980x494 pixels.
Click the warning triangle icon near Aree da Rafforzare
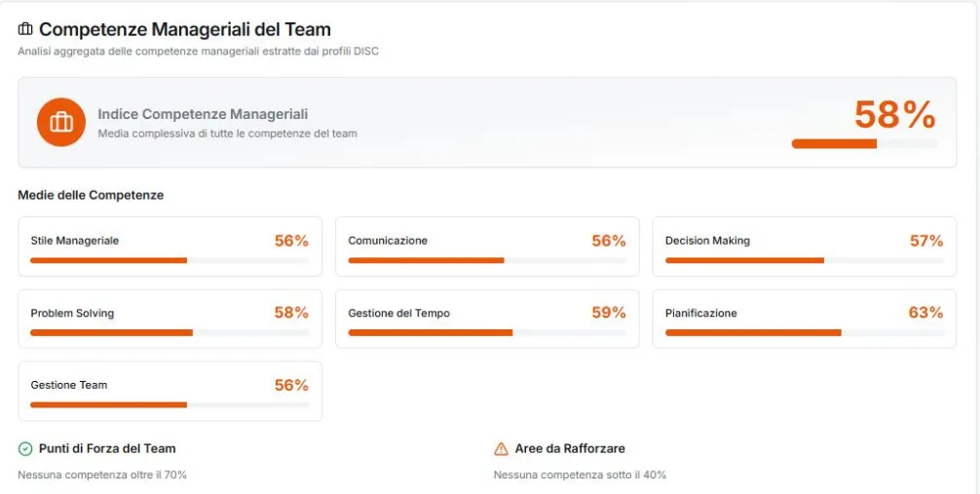click(501, 449)
